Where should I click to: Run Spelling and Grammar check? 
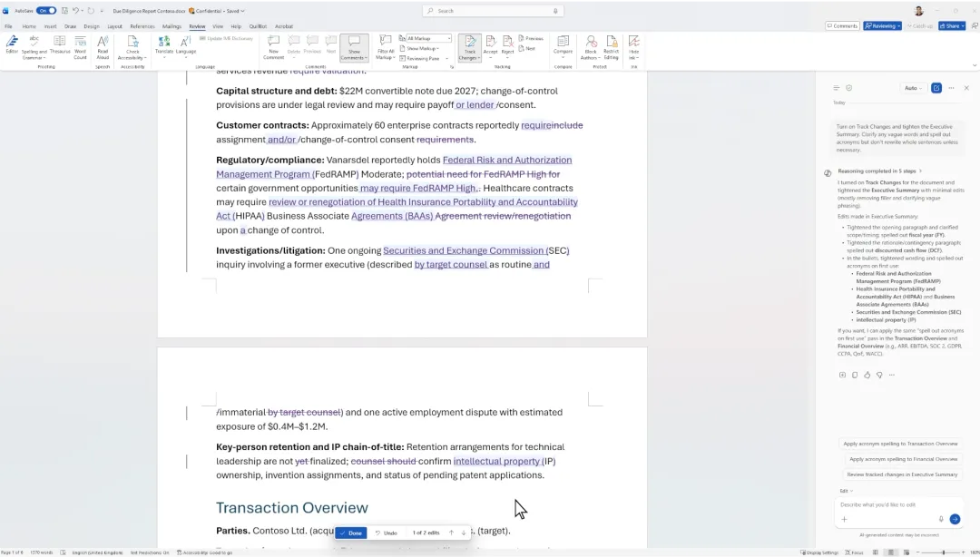pyautogui.click(x=34, y=47)
